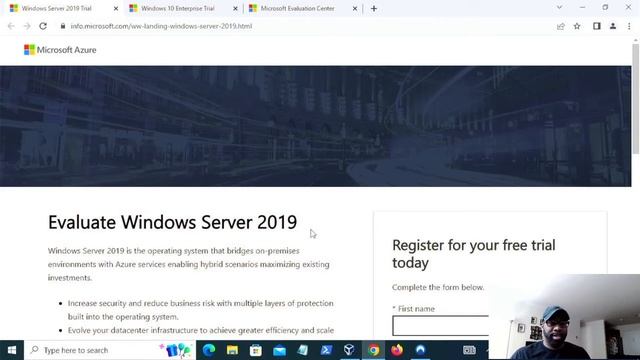Open the tab search dropdown arrow
The height and width of the screenshot is (360, 640).
[559, 7]
